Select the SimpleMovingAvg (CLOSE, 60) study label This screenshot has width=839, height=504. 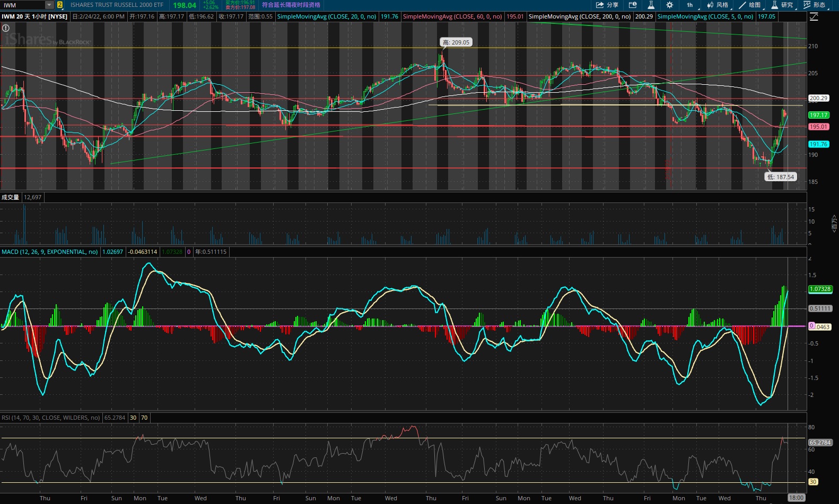(452, 16)
